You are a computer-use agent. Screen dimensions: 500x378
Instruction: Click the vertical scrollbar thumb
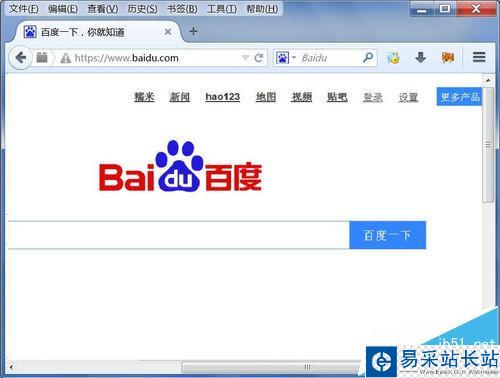click(x=488, y=145)
